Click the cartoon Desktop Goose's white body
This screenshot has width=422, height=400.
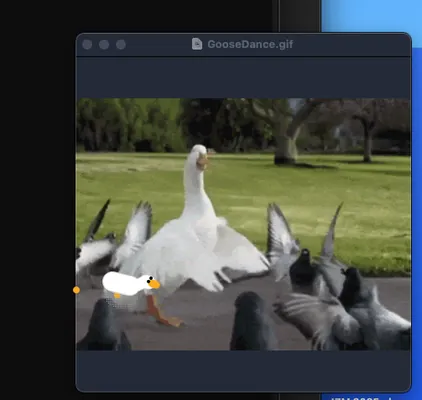coord(122,283)
